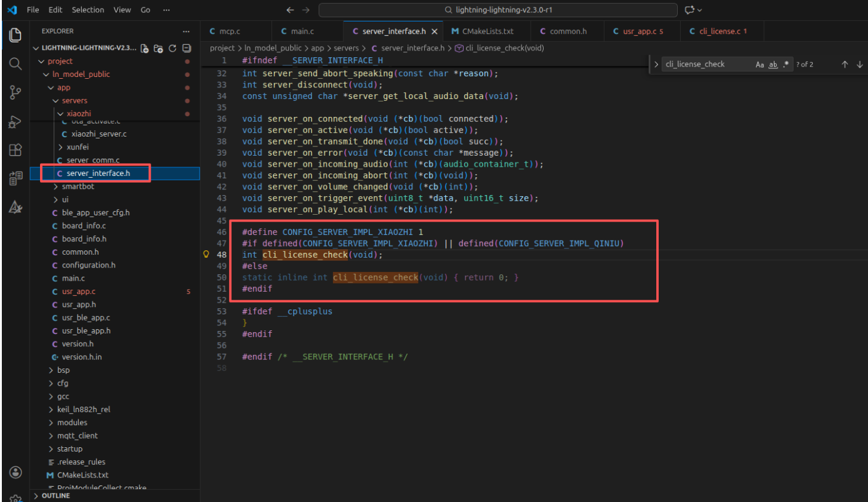Toggle Match Whole Word in find widget

(x=773, y=64)
